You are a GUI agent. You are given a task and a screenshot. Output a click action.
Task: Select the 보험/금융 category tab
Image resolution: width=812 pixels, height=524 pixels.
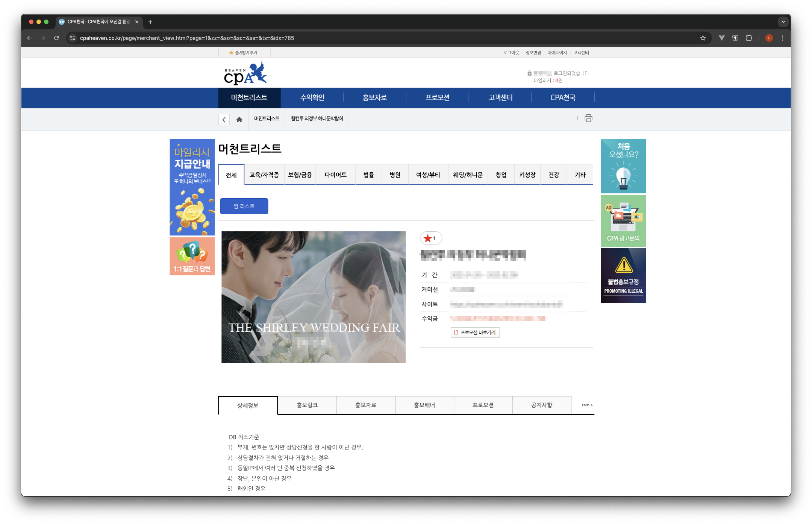tap(300, 175)
